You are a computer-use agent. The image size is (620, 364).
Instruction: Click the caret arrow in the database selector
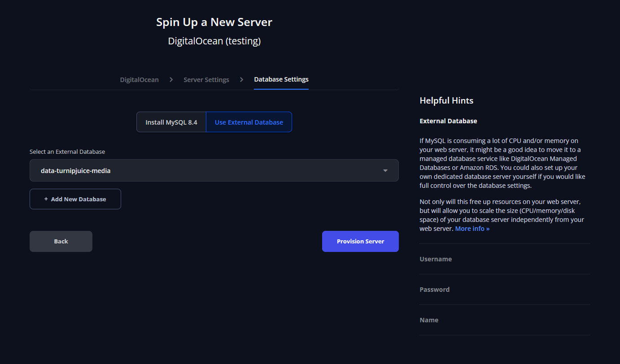click(x=385, y=171)
